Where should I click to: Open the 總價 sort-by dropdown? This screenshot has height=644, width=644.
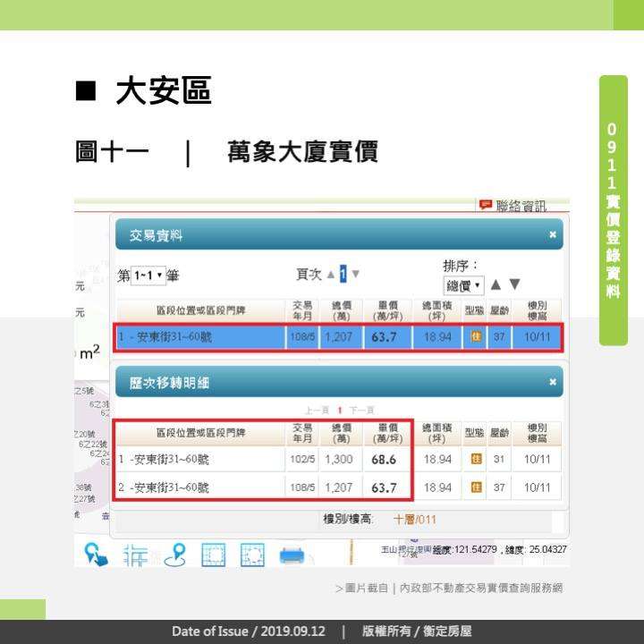[463, 285]
